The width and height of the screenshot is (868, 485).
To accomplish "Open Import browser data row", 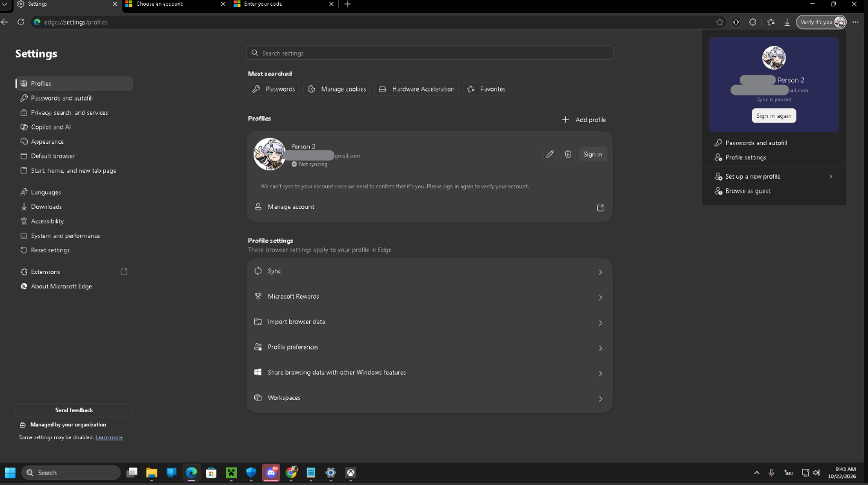I will (x=430, y=322).
